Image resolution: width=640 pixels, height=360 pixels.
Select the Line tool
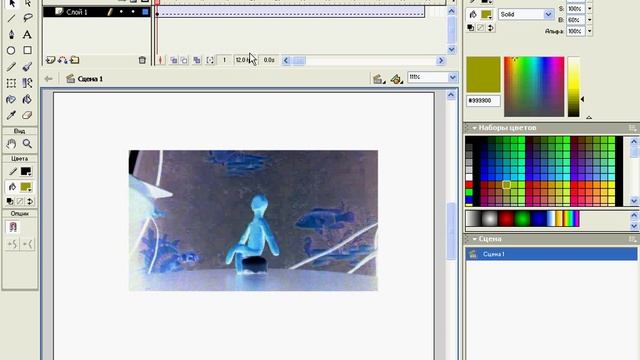[11, 18]
